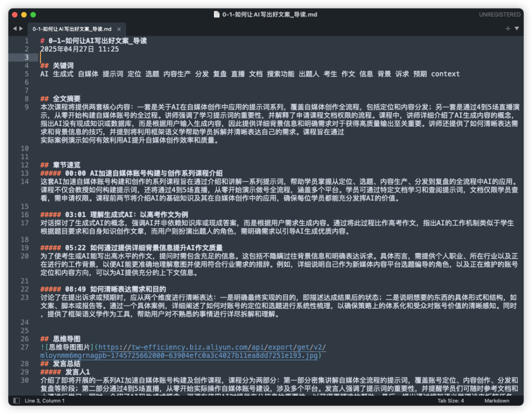Add a new tab with plus icon
The image size is (532, 414).
507,29
